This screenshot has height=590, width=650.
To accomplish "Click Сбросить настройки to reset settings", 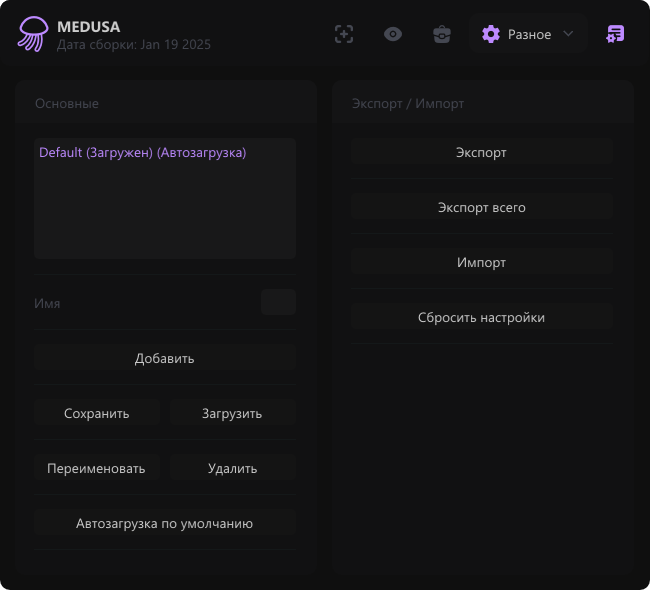I will point(481,318).
